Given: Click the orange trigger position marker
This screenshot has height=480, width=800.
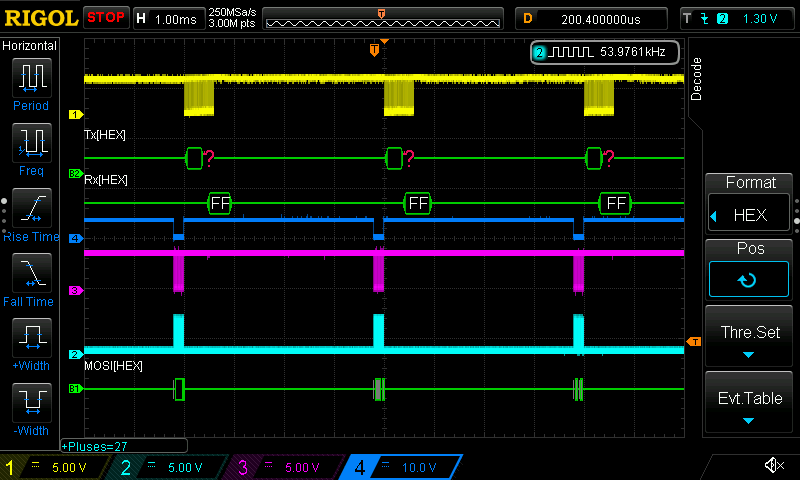Looking at the screenshot, I should point(374,49).
